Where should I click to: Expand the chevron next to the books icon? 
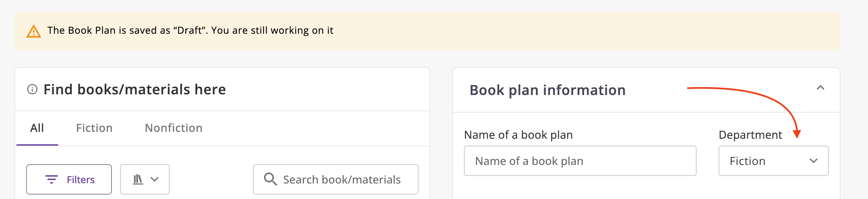[x=155, y=179]
